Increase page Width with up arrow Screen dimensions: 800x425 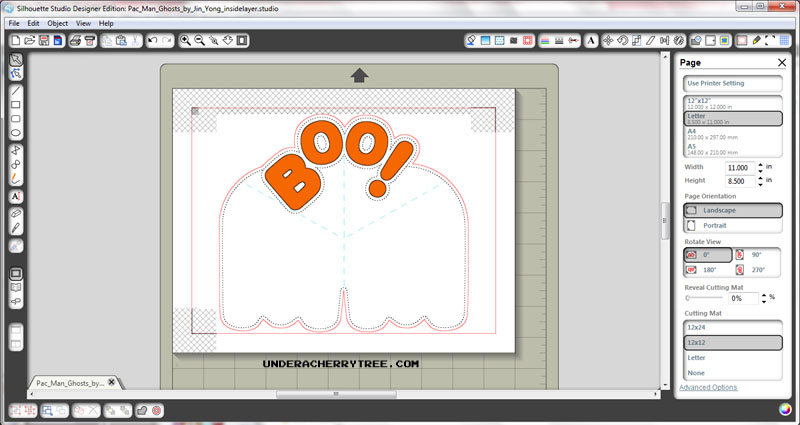[761, 165]
